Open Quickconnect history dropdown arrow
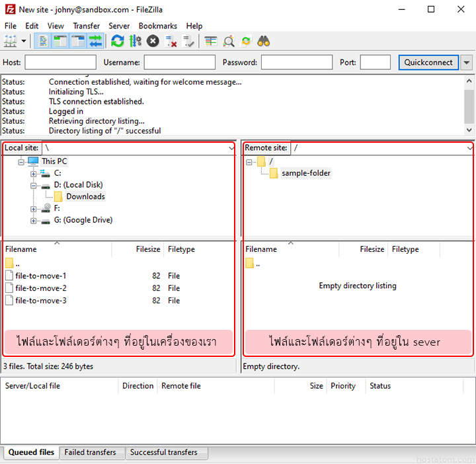Viewport: 476px width, 464px height. [x=467, y=63]
